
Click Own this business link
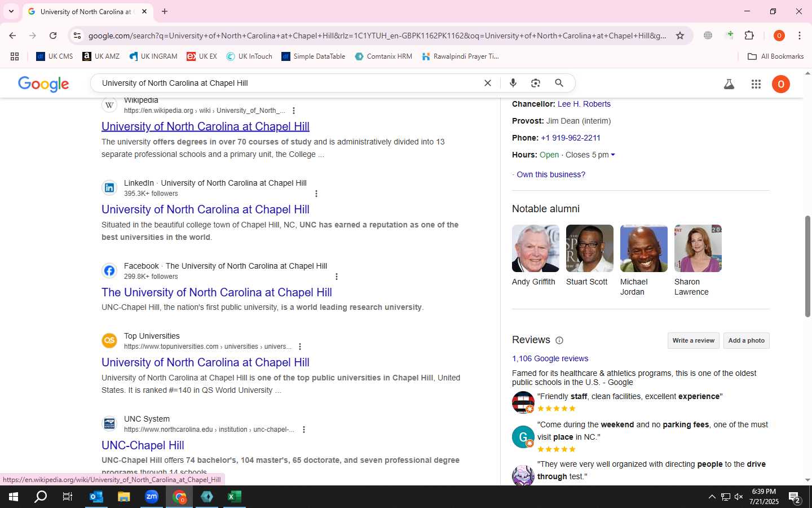[x=551, y=174]
